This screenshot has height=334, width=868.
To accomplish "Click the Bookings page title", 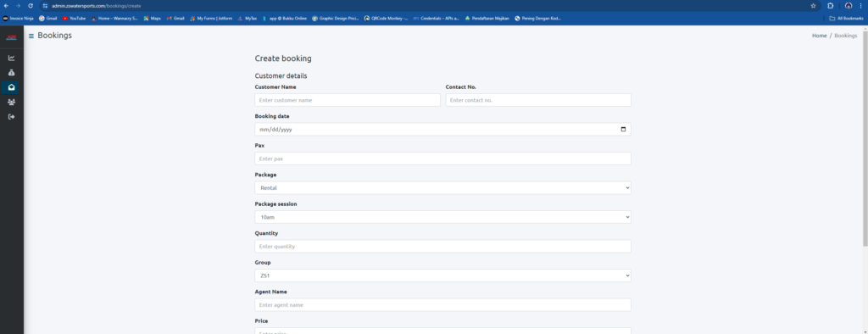I will click(x=55, y=36).
